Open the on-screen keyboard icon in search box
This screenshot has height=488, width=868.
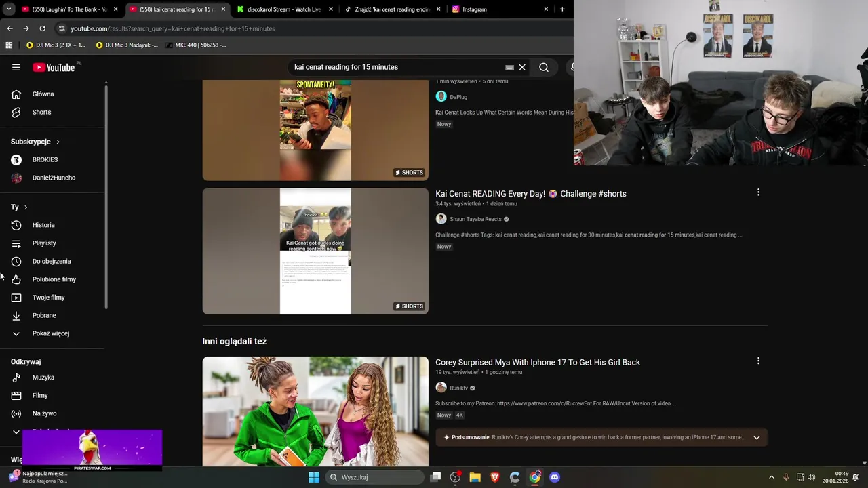pyautogui.click(x=509, y=67)
